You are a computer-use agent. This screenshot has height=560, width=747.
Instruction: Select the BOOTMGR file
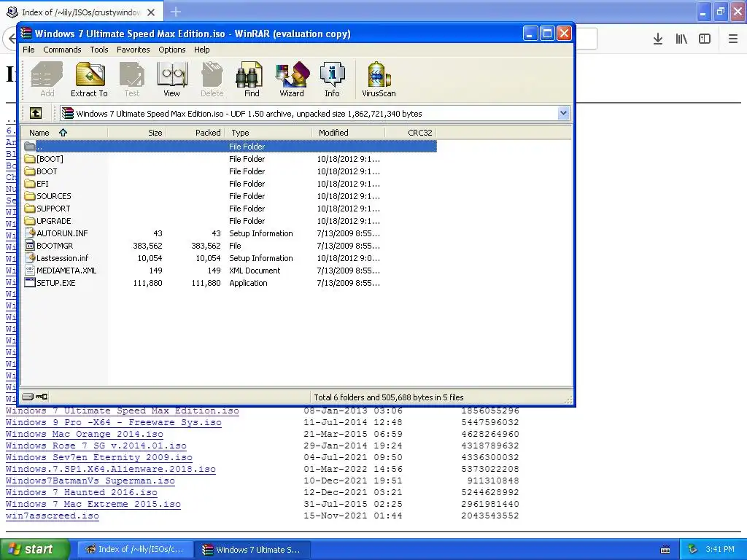230,246
